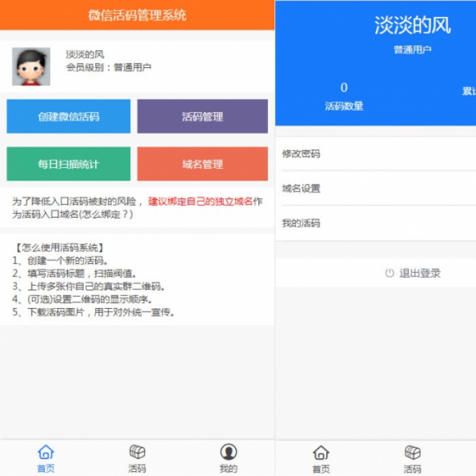Switch to 活码 tab label in left screen
Screen dimensions: 476x476
(137, 468)
